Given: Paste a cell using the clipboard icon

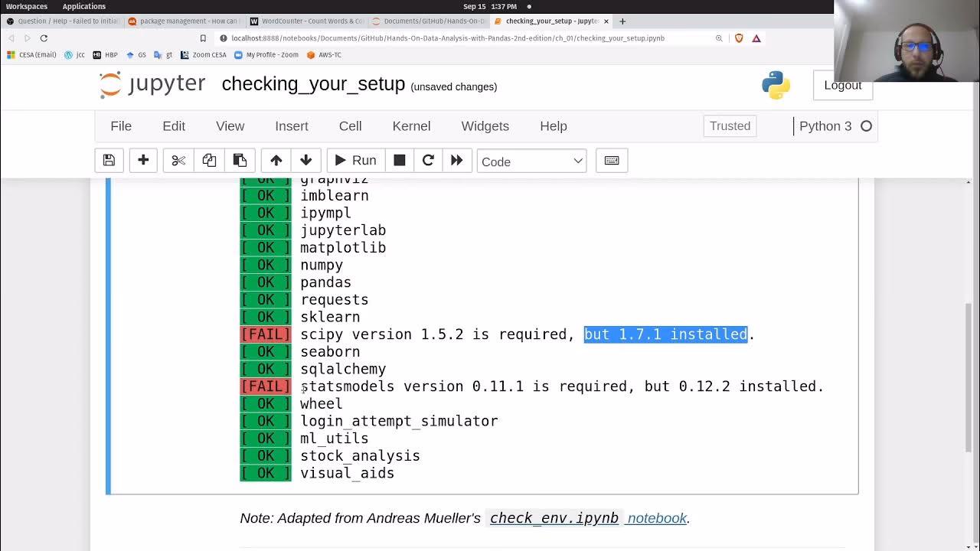Looking at the screenshot, I should coord(240,160).
